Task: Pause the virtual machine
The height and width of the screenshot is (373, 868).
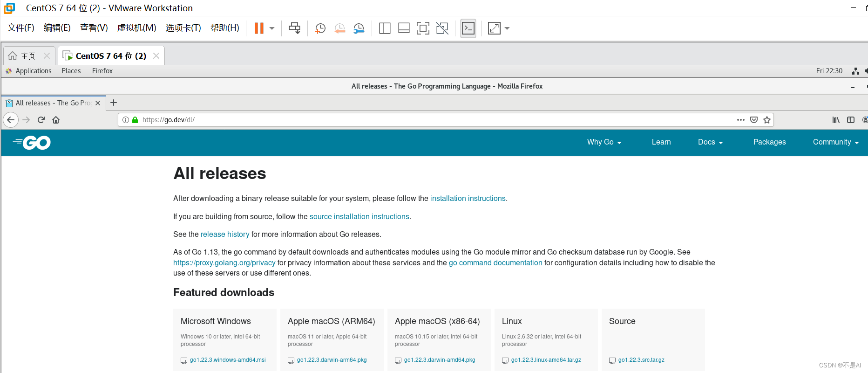Action: 259,28
